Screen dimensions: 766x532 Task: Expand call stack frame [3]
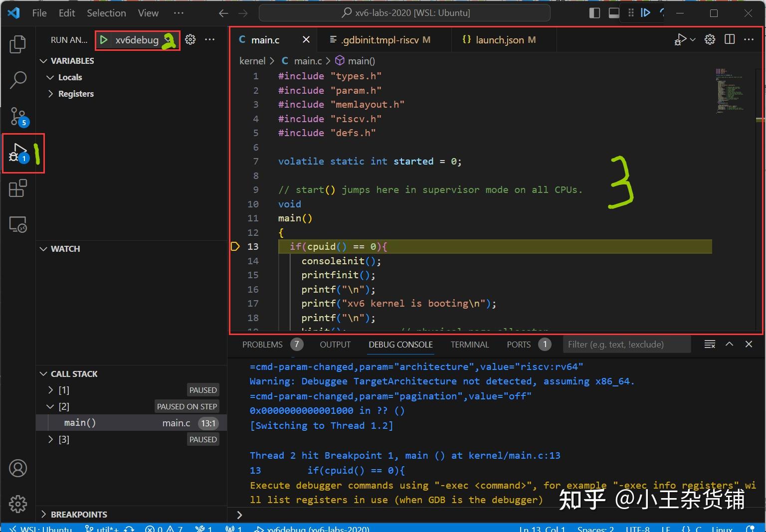pos(50,439)
